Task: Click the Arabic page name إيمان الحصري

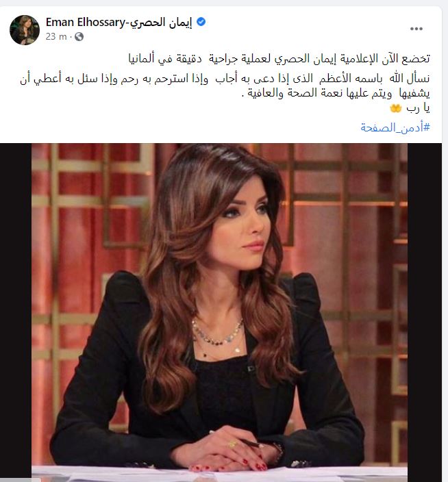Action: pyautogui.click(x=160, y=23)
